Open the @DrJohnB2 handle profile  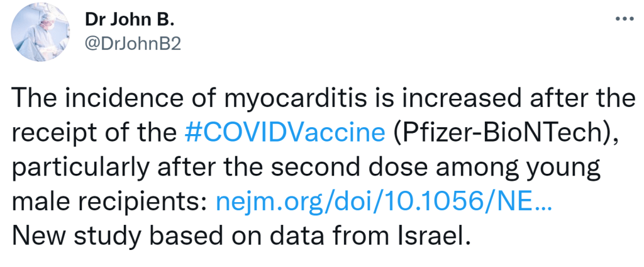coord(133,46)
